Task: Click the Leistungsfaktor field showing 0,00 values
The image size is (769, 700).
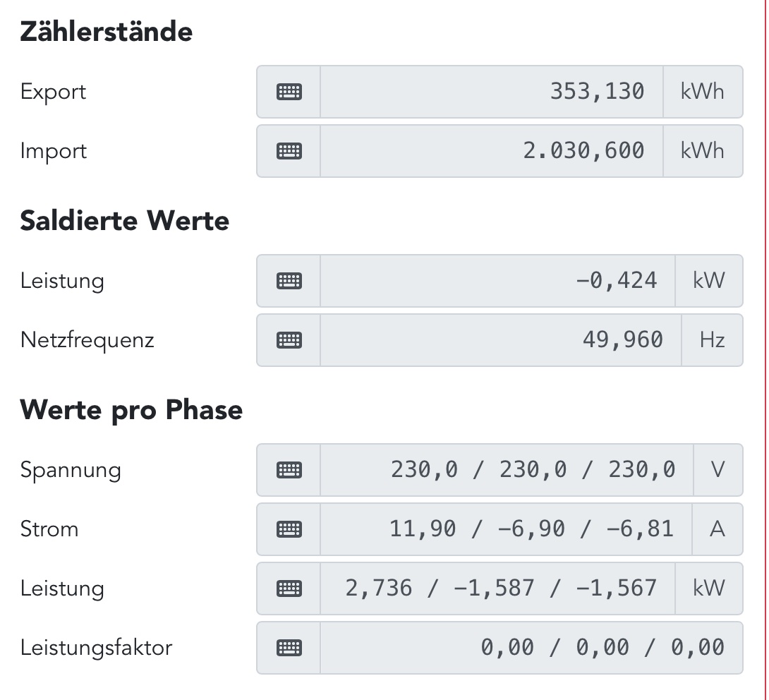Action: pyautogui.click(x=531, y=648)
